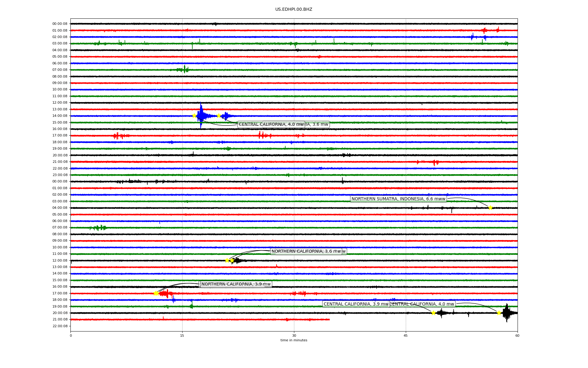Click the NORTHERN SUMATRA, INDONESIA, 6.6 mww label
Screen dimensions: 588x368
pyautogui.click(x=398, y=199)
